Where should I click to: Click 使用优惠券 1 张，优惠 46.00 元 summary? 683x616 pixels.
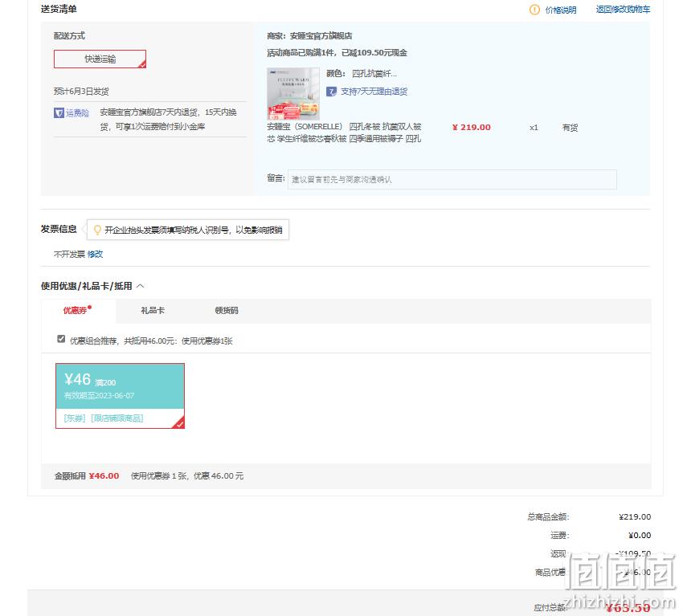(x=187, y=475)
